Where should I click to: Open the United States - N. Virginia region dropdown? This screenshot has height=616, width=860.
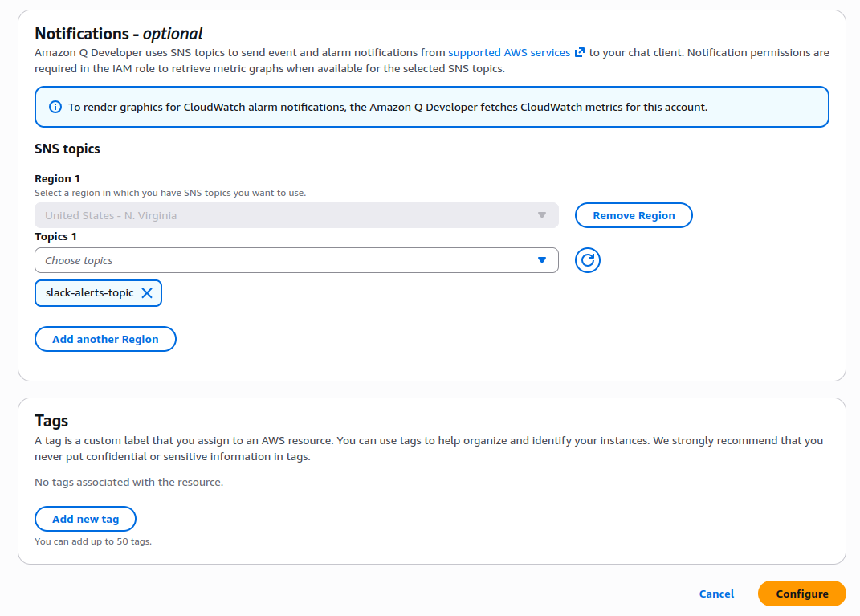(x=297, y=215)
